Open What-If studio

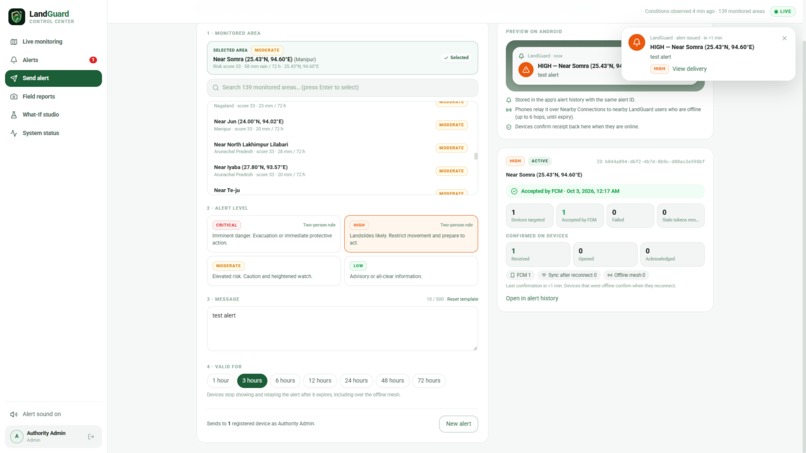pos(53,115)
